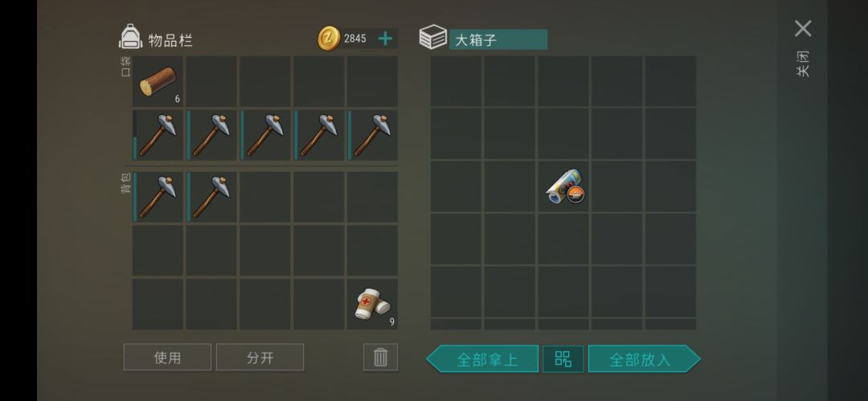Edit the 大箱子 chest name field
This screenshot has width=868, height=401.
tap(498, 39)
